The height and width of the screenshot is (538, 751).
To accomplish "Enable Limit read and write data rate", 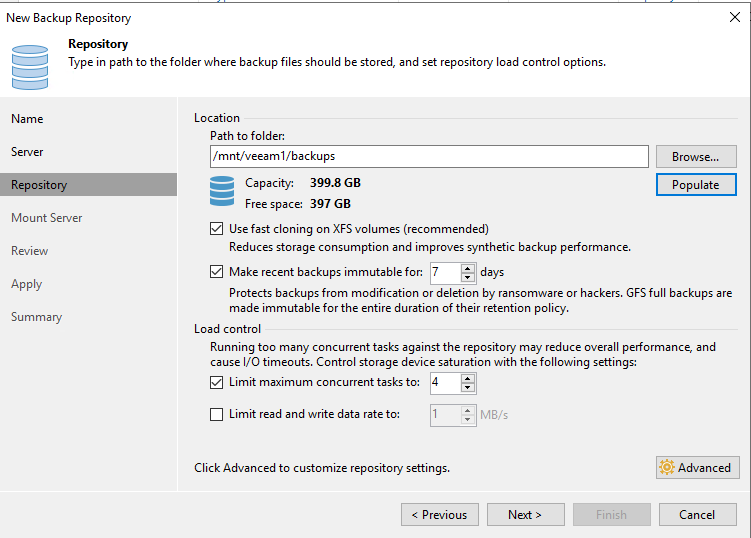I will pos(217,414).
